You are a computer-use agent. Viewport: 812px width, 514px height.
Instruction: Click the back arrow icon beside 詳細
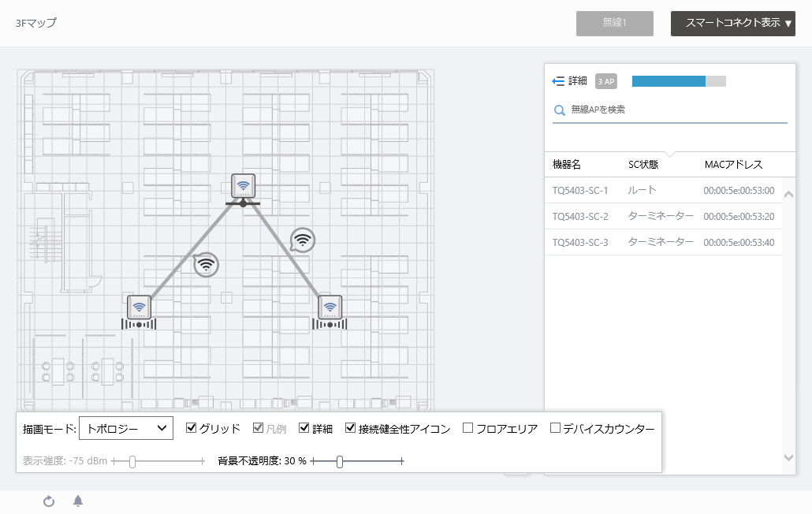(x=559, y=81)
